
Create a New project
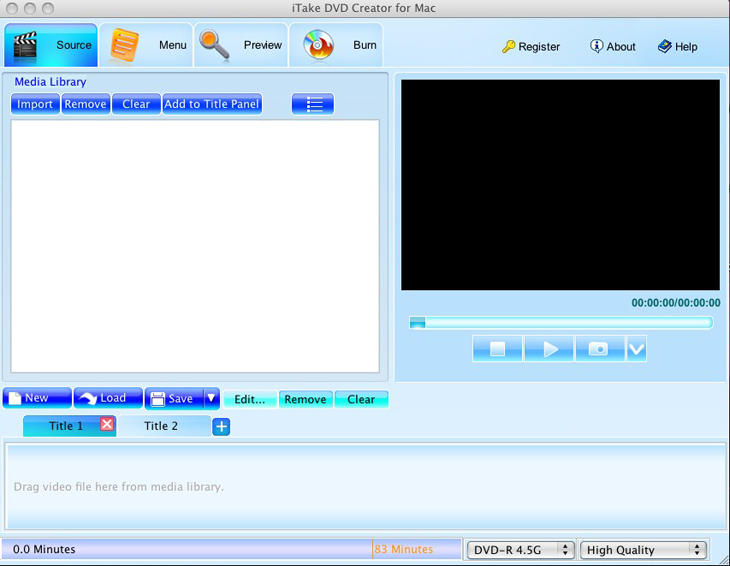(37, 398)
